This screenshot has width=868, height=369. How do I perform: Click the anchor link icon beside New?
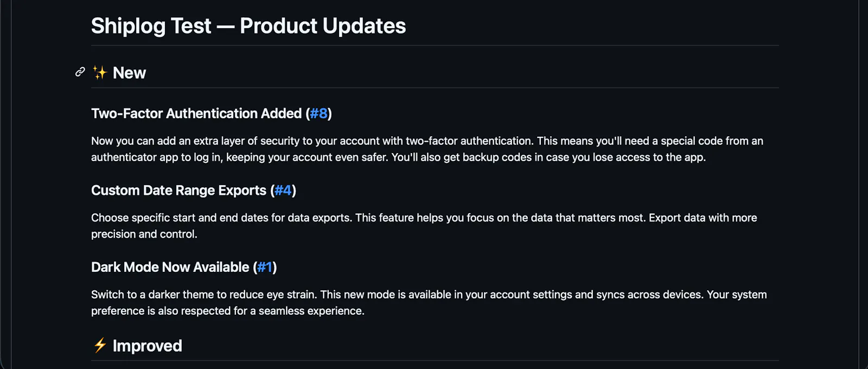tap(80, 72)
